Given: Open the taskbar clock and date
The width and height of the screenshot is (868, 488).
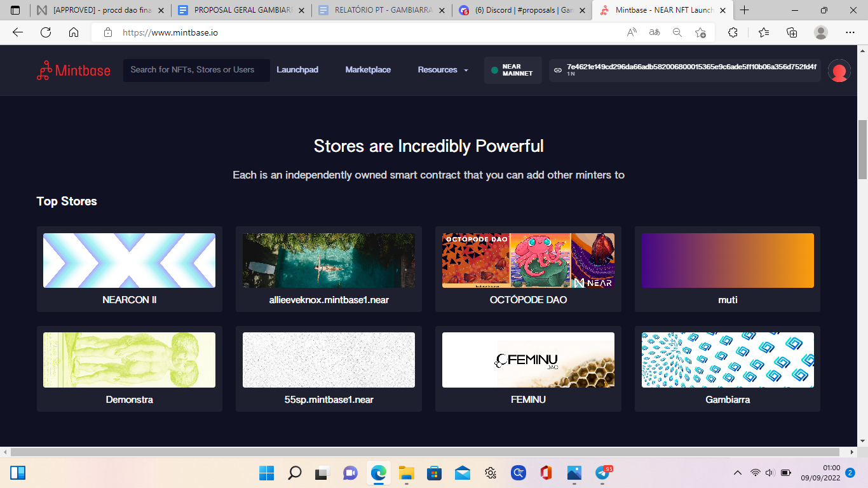Looking at the screenshot, I should [x=820, y=473].
